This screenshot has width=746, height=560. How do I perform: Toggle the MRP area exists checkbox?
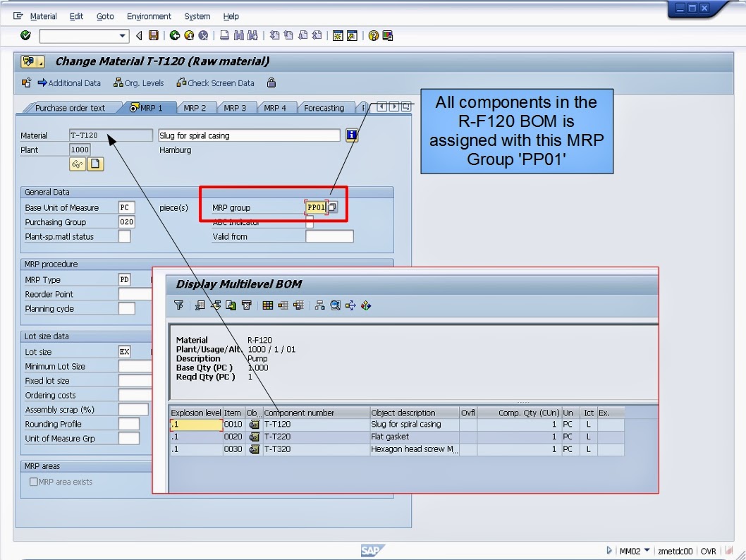coord(33,482)
